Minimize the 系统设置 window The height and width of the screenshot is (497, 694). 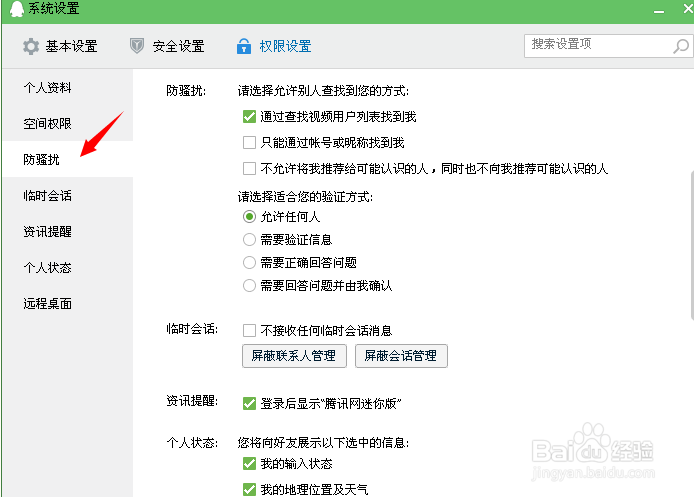659,10
